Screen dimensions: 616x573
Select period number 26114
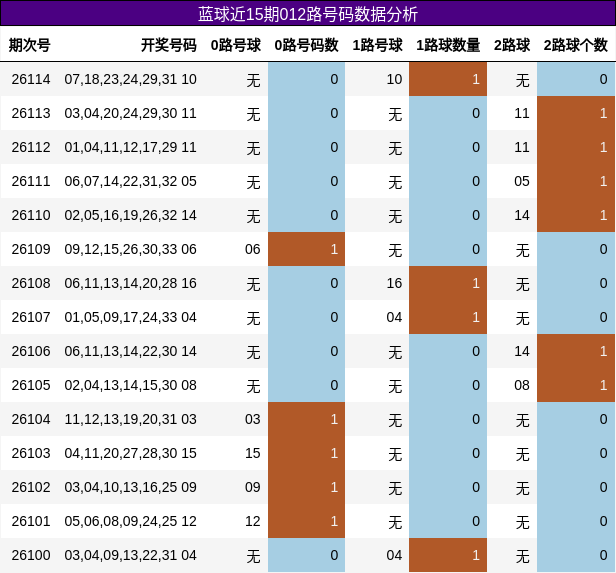pyautogui.click(x=31, y=79)
